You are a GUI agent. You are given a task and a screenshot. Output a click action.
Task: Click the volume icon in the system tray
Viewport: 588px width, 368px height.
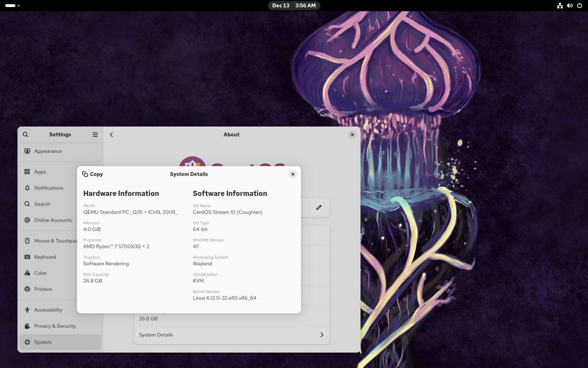(569, 6)
